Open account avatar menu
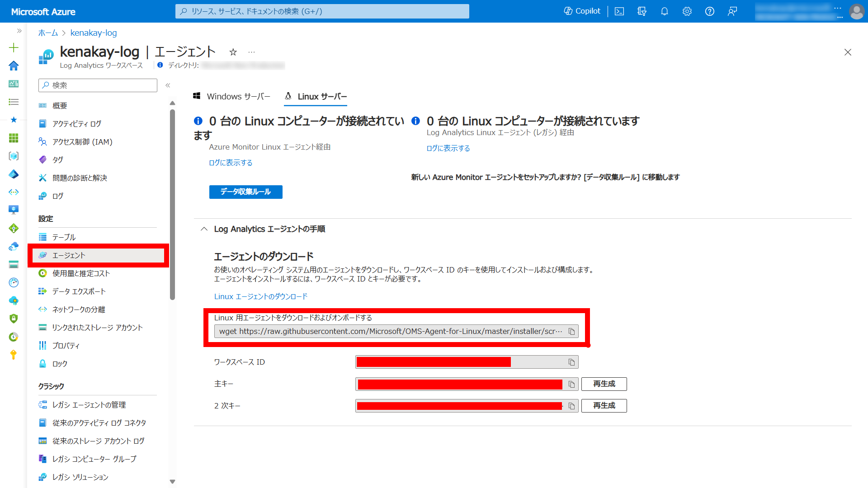The image size is (868, 488). tap(857, 11)
